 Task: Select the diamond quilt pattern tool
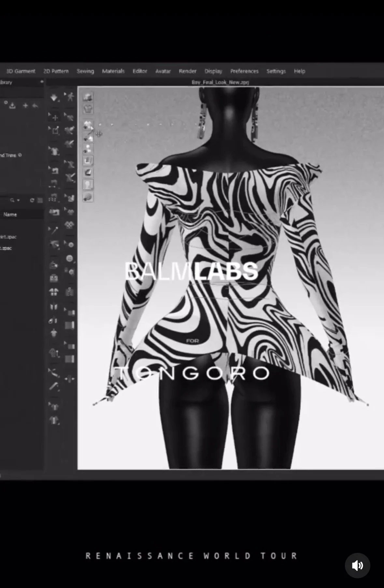69,225
